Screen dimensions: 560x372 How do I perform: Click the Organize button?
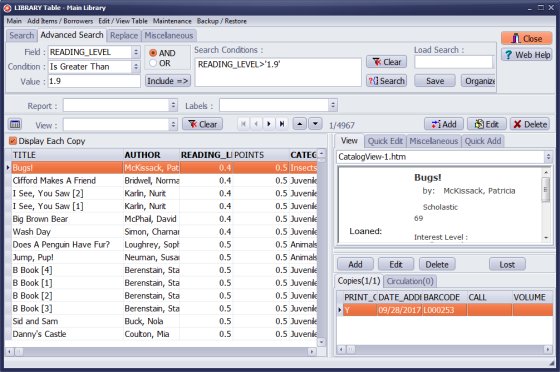coord(478,81)
